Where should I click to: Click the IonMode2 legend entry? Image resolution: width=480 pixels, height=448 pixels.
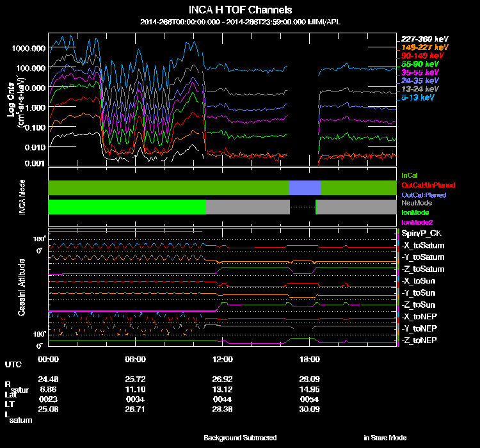click(417, 222)
